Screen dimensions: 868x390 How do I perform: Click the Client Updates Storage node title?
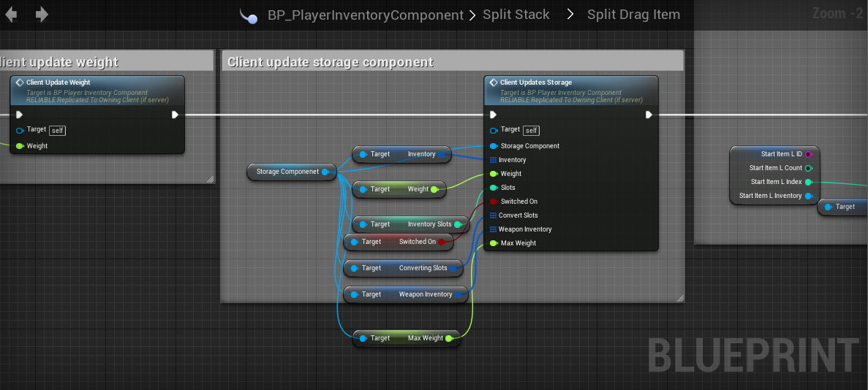[536, 83]
